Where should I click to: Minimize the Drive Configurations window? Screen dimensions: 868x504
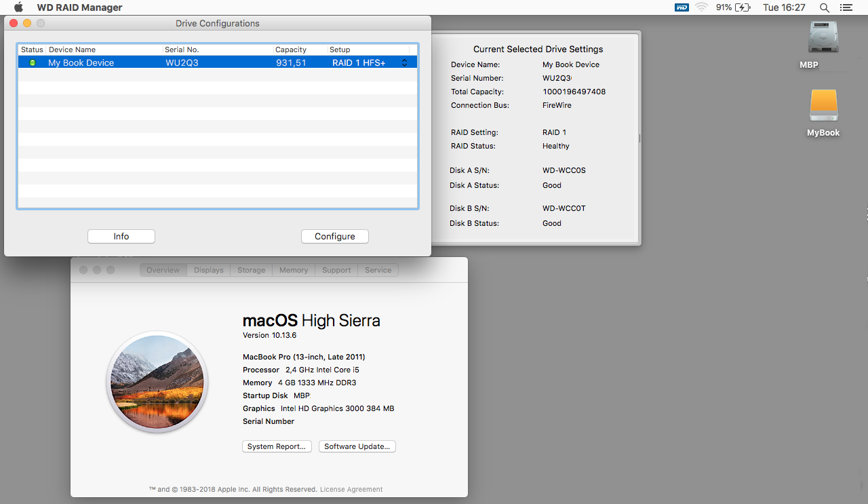pos(27,23)
